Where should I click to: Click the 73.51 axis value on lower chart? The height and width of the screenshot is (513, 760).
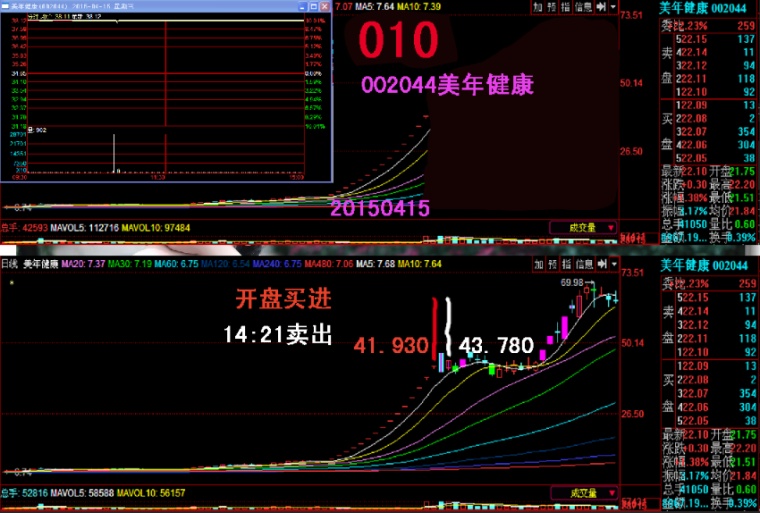632,273
